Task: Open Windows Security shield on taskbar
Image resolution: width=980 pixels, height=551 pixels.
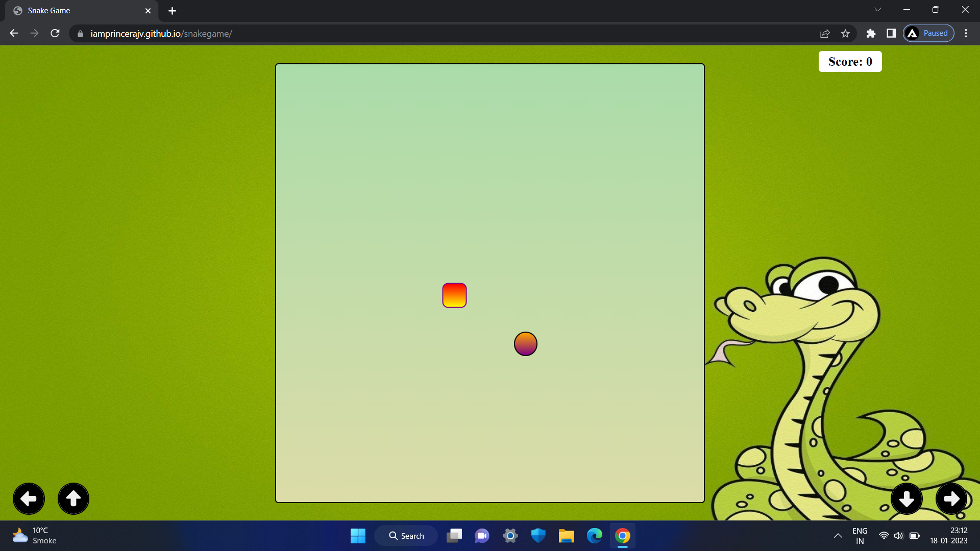Action: click(x=538, y=536)
